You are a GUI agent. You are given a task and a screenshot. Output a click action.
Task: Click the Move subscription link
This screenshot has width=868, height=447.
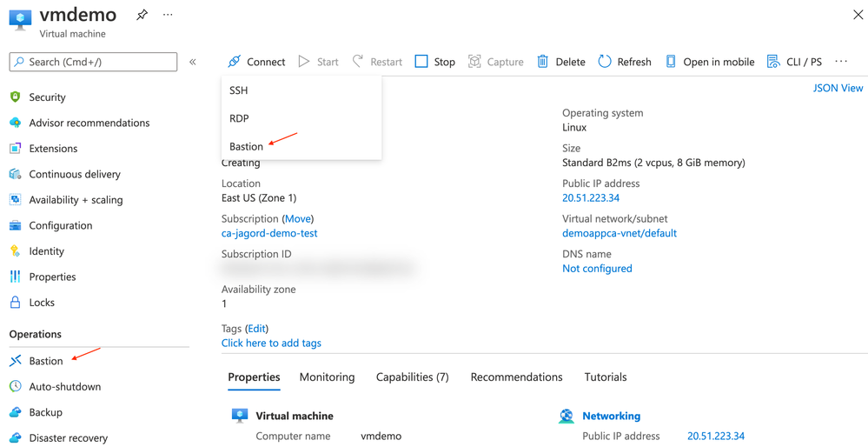point(298,219)
